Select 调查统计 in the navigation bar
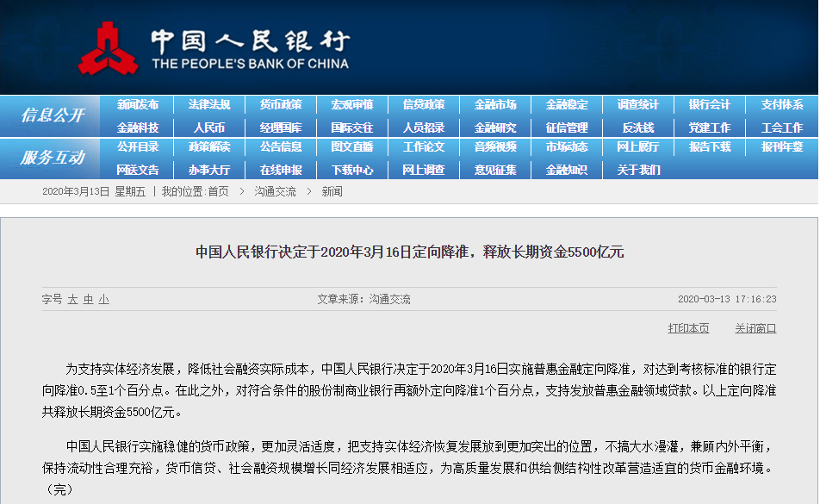The height and width of the screenshot is (504, 820). click(638, 105)
